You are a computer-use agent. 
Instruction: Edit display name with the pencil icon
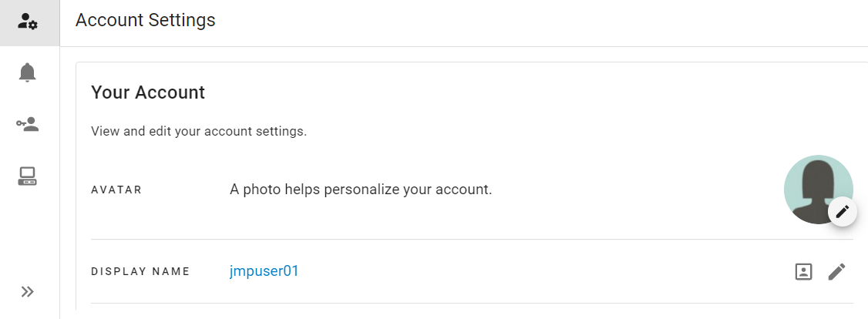(836, 271)
